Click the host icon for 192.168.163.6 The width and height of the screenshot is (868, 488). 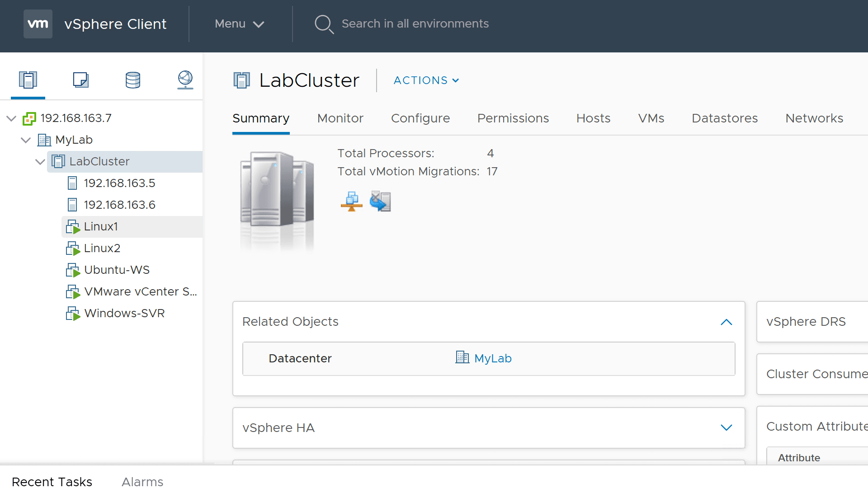(x=72, y=205)
